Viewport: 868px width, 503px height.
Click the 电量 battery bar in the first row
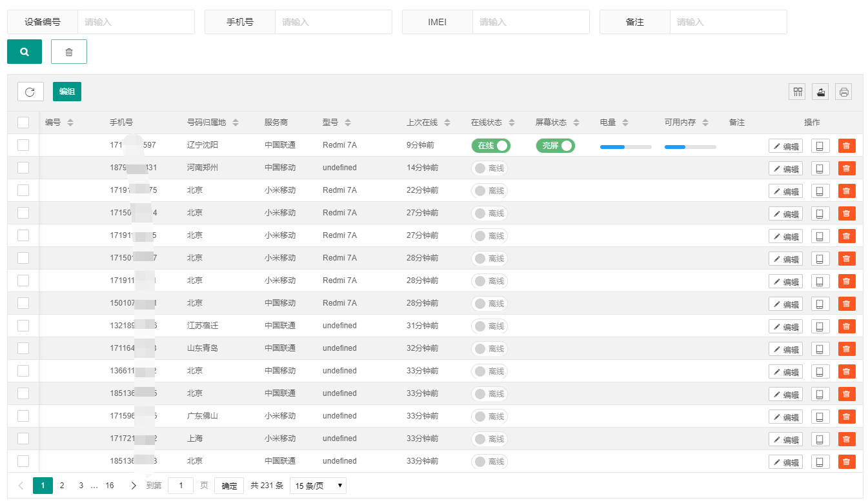[x=626, y=147]
